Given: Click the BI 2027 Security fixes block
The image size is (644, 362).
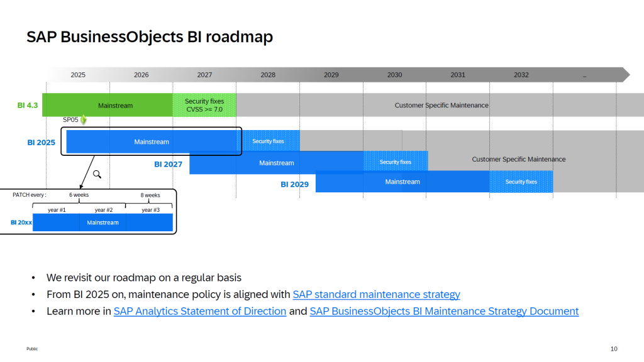Looking at the screenshot, I should coord(396,162).
